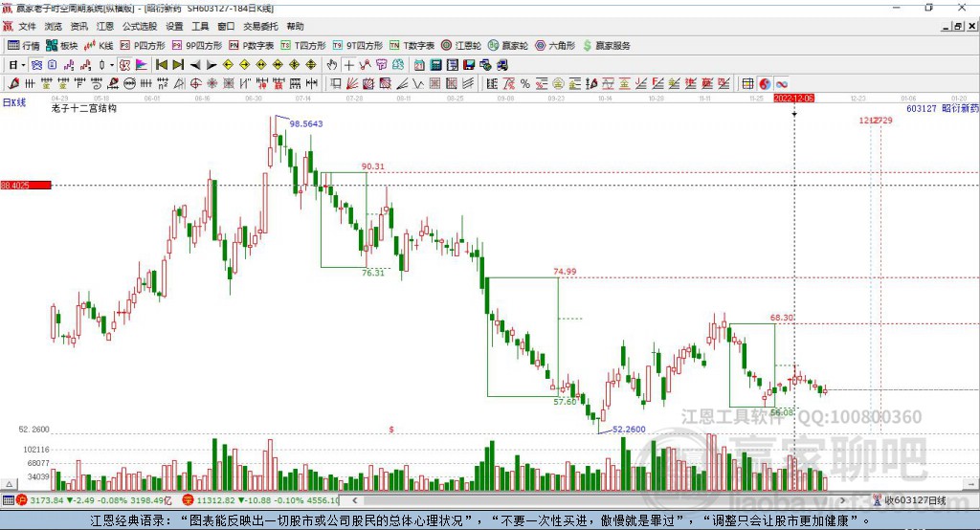Select the hand pan tool
The height and width of the screenshot is (530, 980).
click(332, 65)
